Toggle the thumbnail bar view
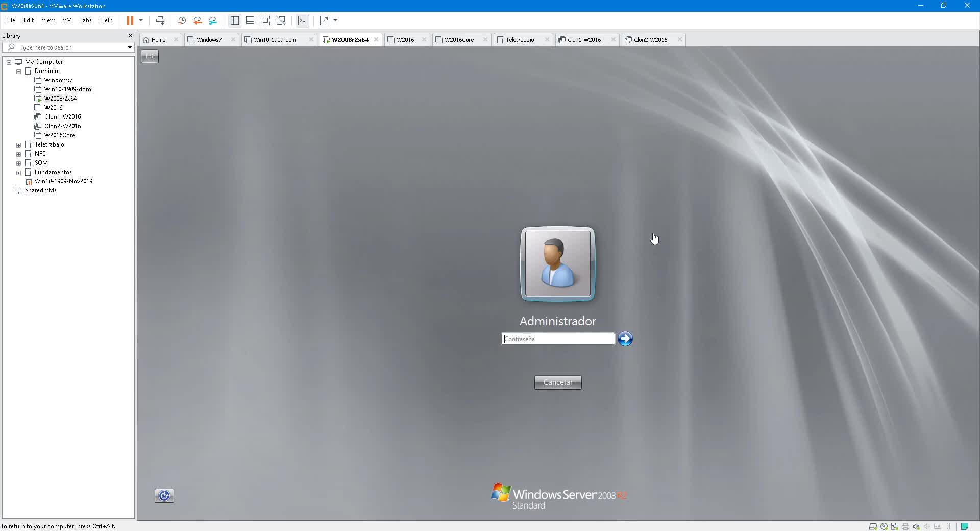The height and width of the screenshot is (531, 980). (x=250, y=20)
